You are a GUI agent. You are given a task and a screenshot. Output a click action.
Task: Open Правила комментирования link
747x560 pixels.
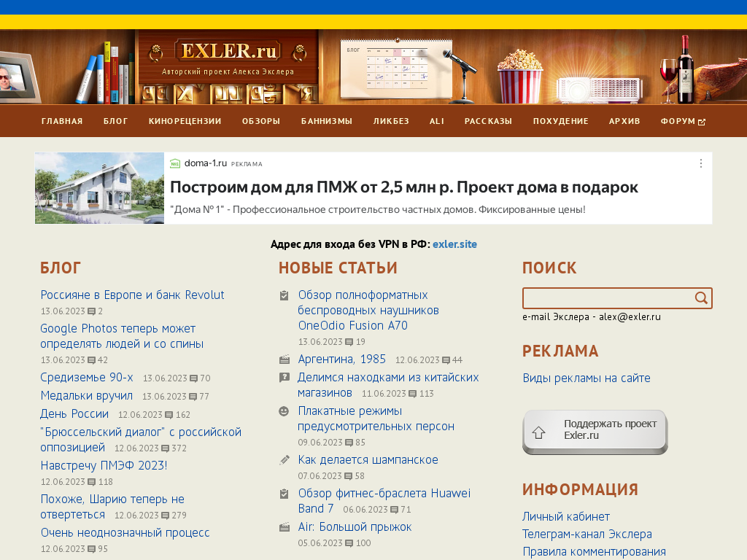[x=594, y=552]
